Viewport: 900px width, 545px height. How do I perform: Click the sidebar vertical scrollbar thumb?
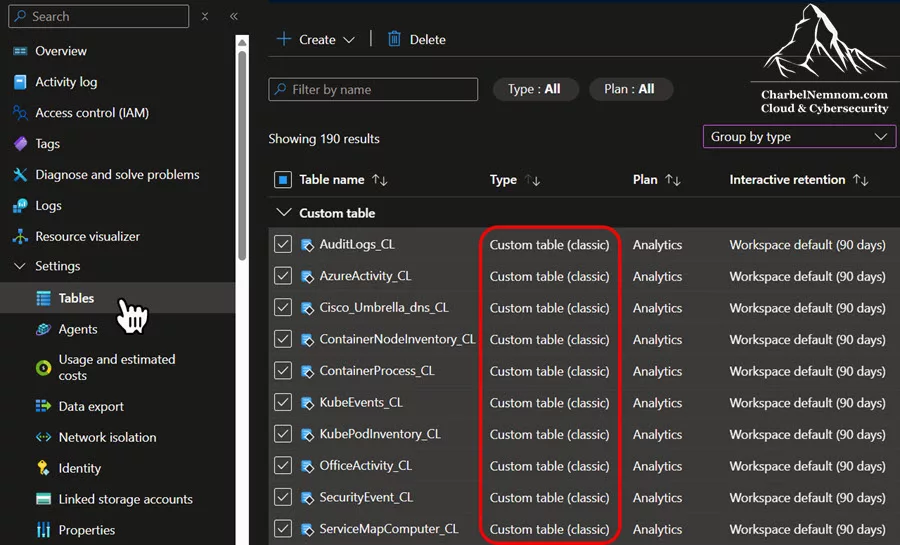242,155
